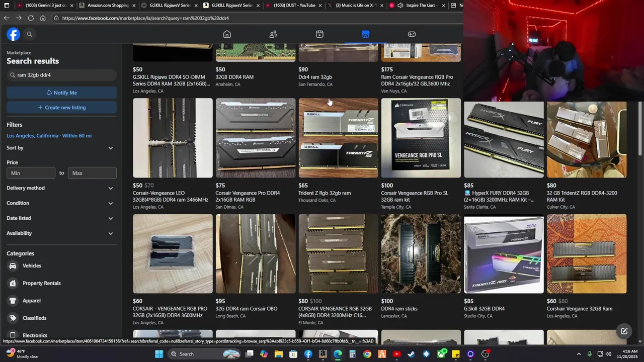Open the Classifieds category link

[34, 318]
